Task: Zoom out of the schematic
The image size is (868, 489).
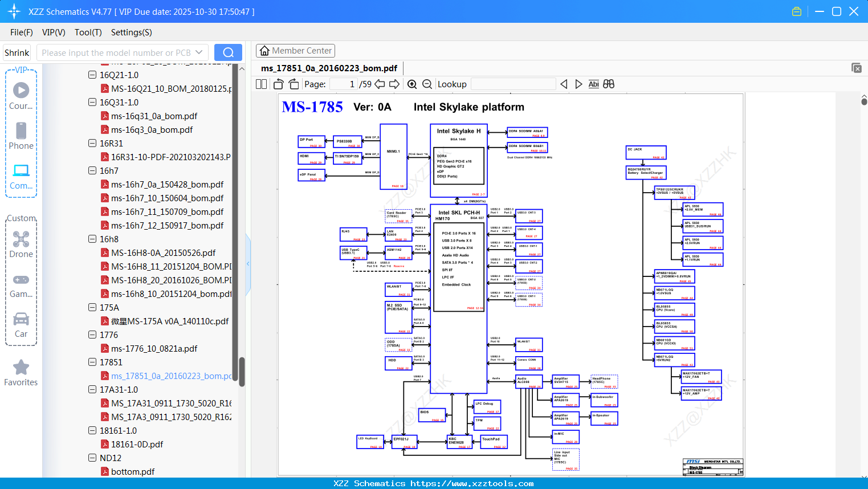Action: pos(427,84)
